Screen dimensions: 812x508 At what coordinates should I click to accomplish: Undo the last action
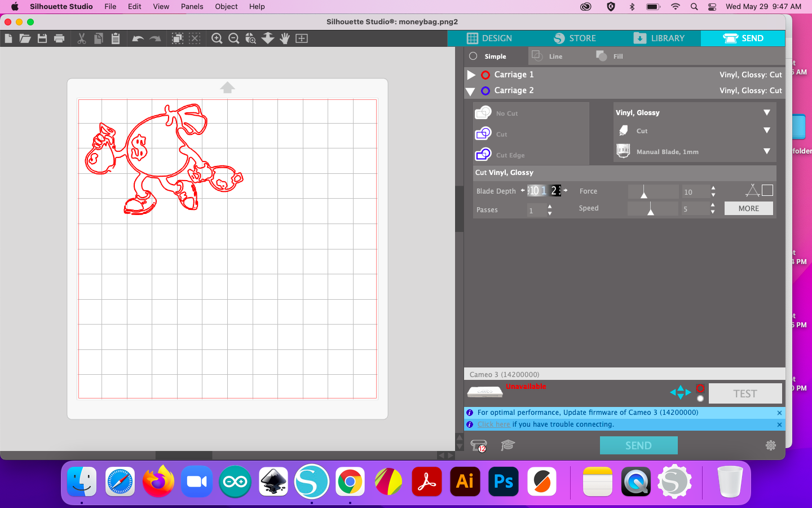point(138,38)
